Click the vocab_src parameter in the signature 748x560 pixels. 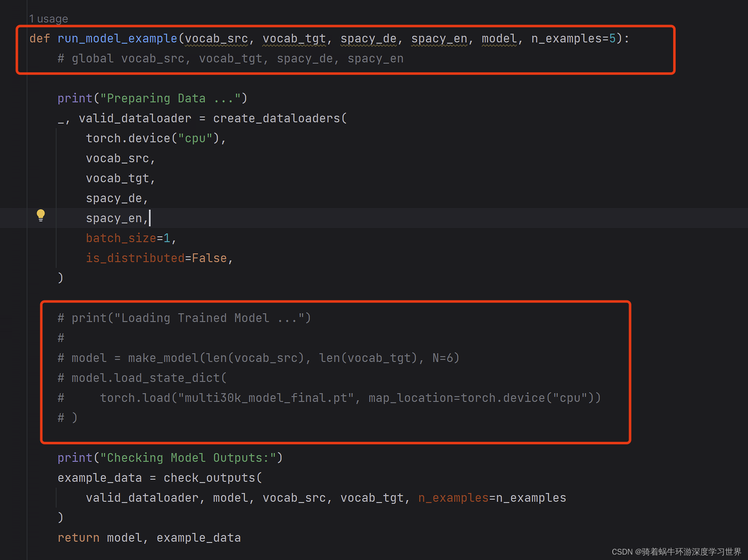point(216,39)
